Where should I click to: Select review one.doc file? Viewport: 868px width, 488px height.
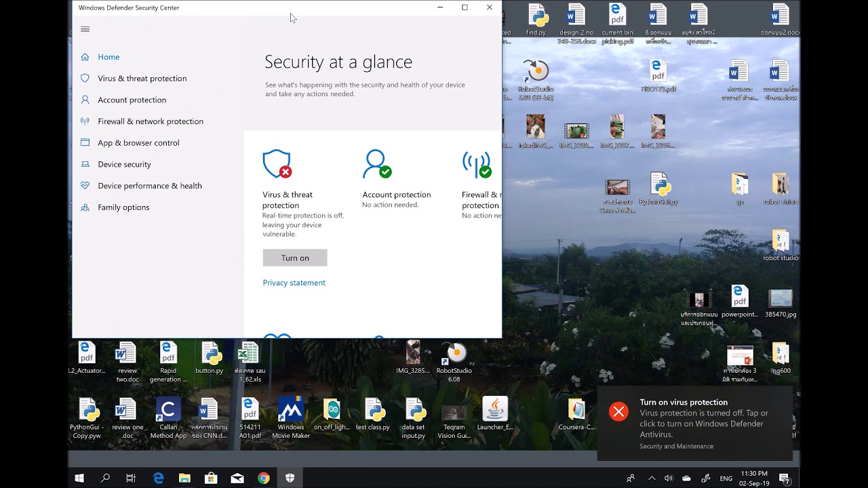(x=127, y=417)
